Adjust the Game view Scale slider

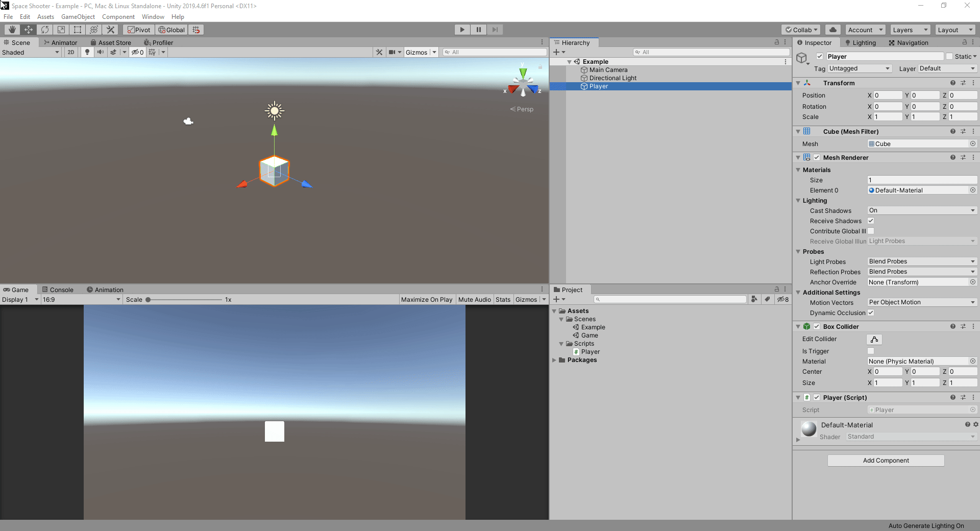pos(184,299)
